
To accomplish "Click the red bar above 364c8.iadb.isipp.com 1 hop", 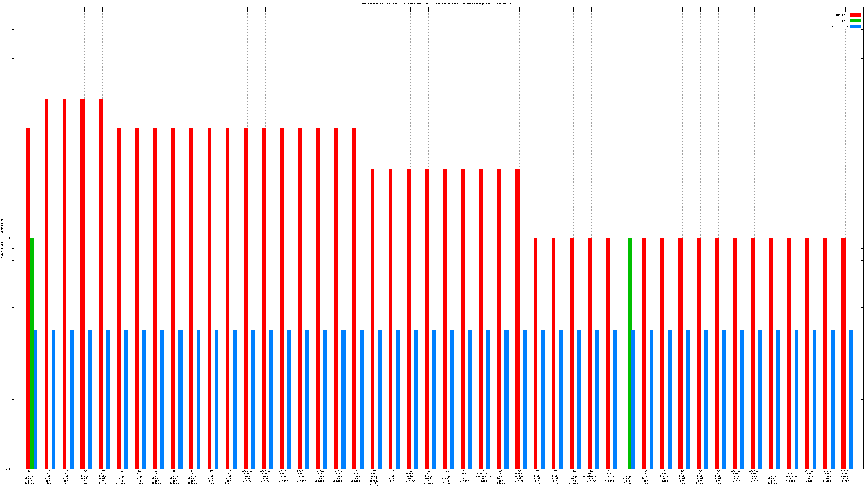I will click(x=807, y=353).
